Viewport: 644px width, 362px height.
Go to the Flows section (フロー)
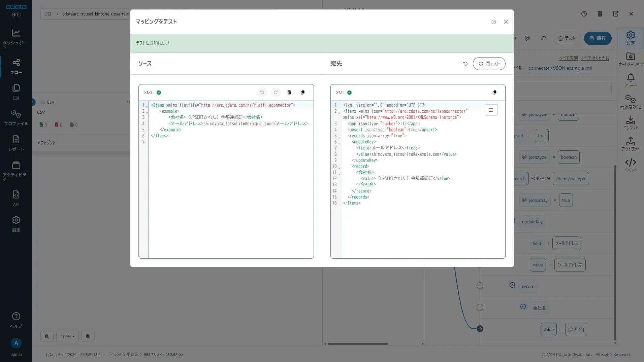[16, 67]
